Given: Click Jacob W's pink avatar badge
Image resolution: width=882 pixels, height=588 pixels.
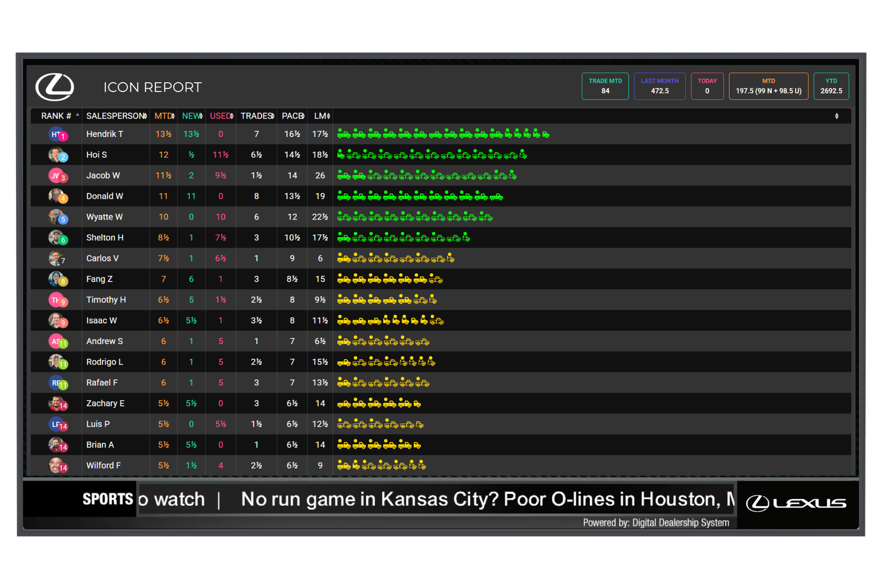Looking at the screenshot, I should coord(57,176).
